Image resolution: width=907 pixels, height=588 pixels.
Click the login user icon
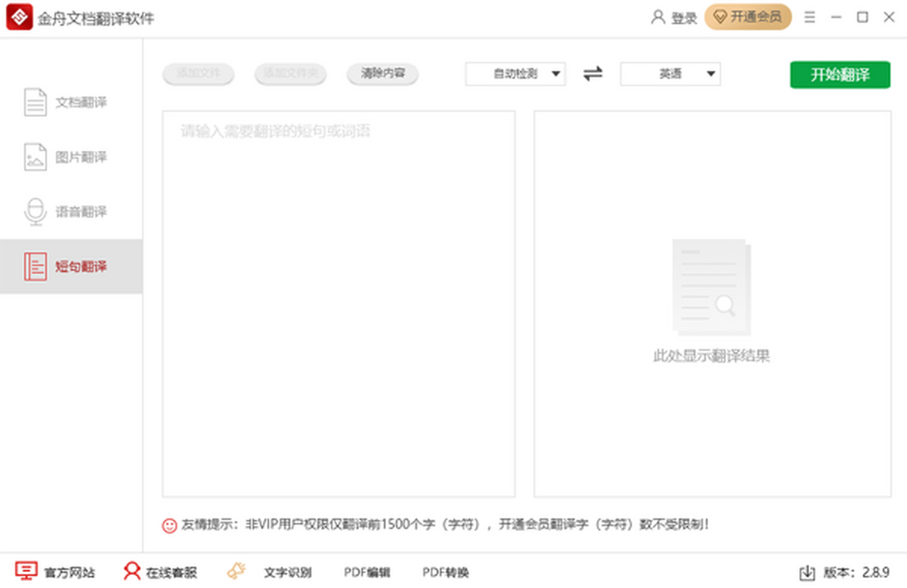point(658,17)
